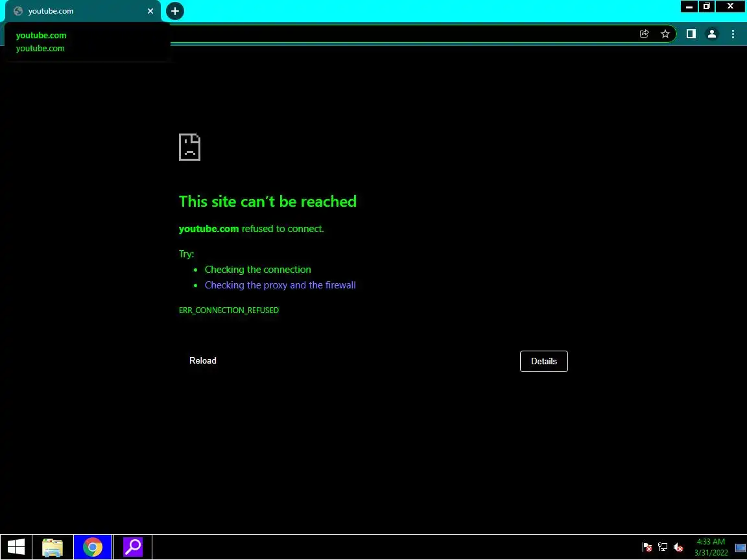Close the youtube.com tab
The width and height of the screenshot is (747, 560).
click(150, 11)
